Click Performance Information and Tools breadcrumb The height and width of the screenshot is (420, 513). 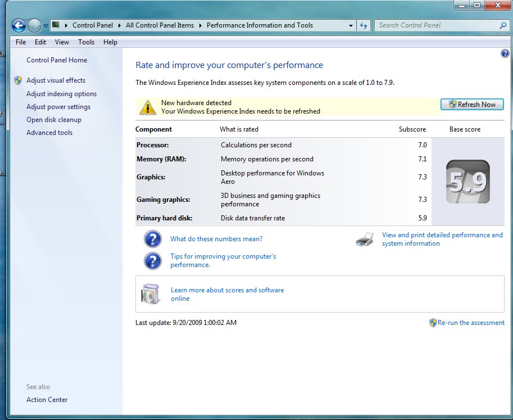[260, 25]
